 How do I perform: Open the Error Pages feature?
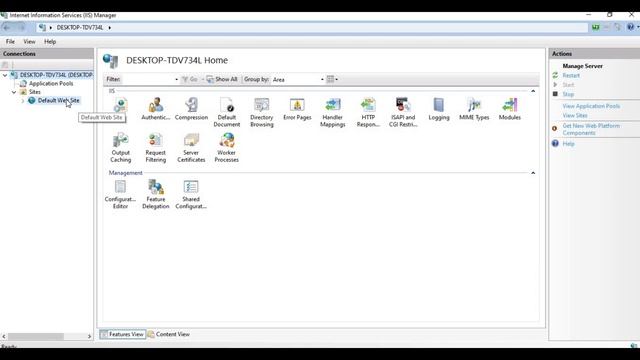click(297, 109)
